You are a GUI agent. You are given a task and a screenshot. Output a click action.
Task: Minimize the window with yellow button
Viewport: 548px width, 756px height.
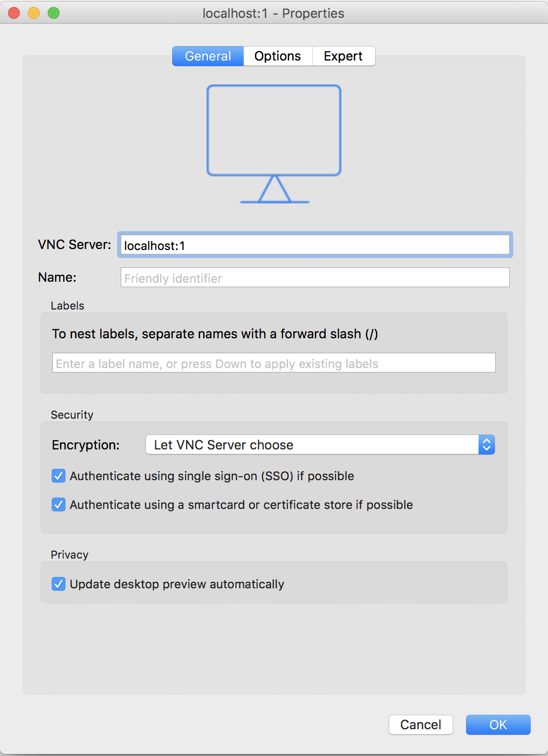pos(34,13)
